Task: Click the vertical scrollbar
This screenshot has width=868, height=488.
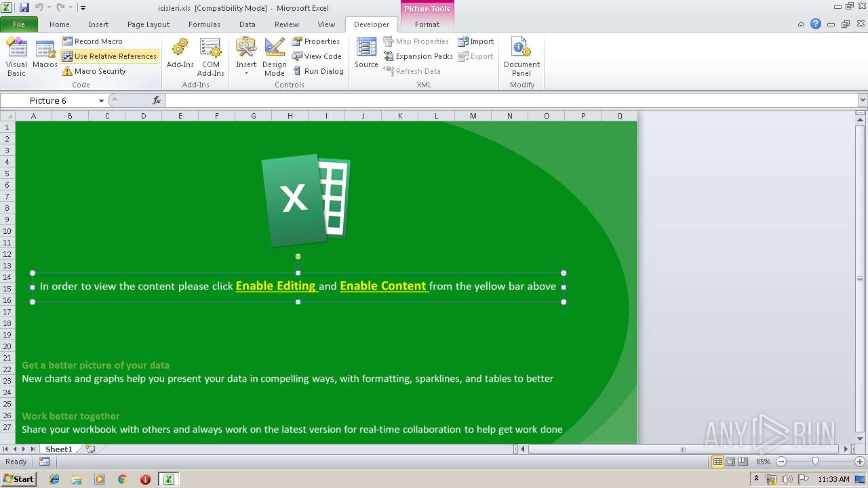Action: [x=860, y=278]
